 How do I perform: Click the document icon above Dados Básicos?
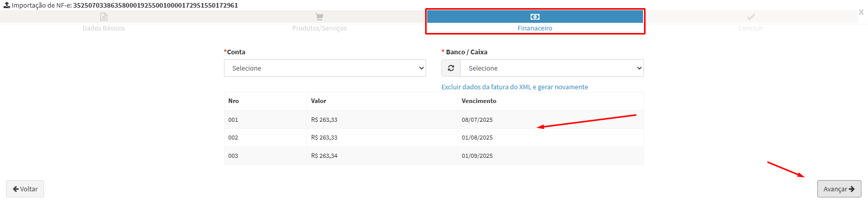[x=104, y=17]
